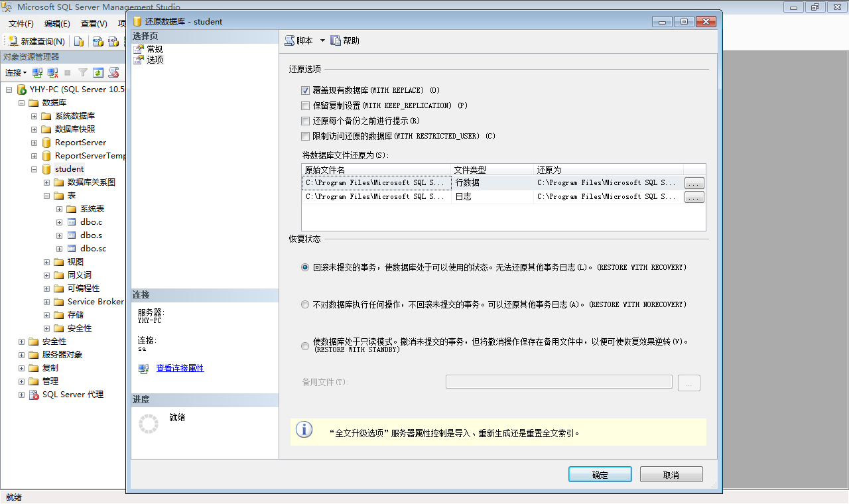Open the 编辑(E) menu
The image size is (849, 504).
(x=57, y=23)
